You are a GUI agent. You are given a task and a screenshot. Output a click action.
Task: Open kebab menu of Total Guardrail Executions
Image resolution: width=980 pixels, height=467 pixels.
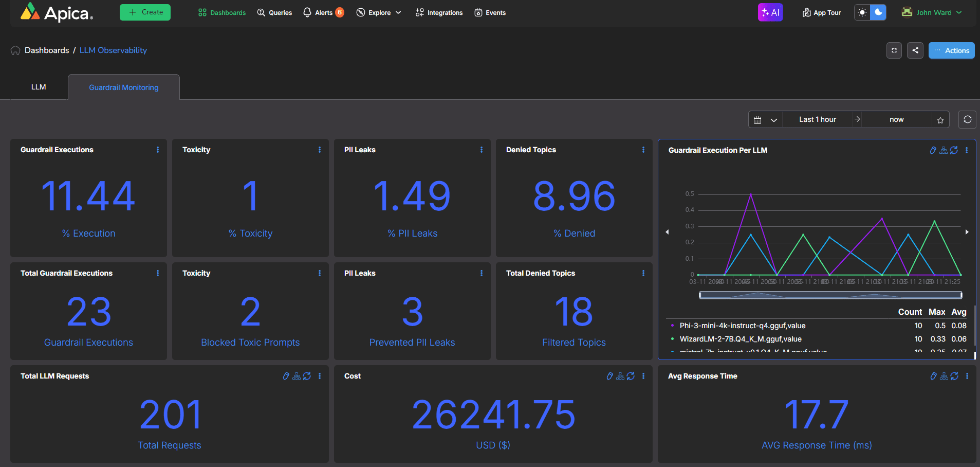158,273
